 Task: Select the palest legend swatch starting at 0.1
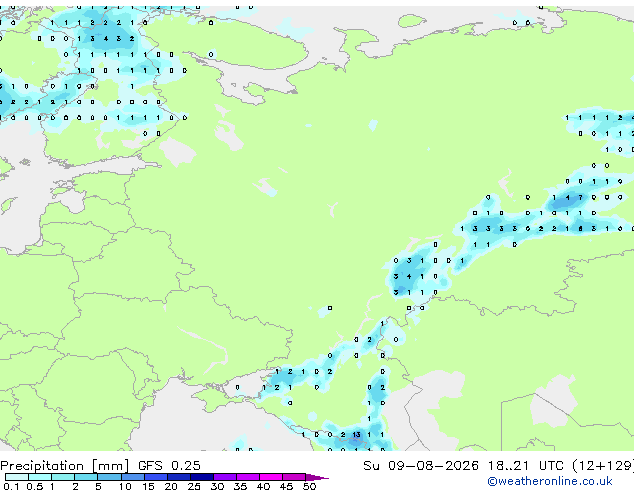(17, 477)
